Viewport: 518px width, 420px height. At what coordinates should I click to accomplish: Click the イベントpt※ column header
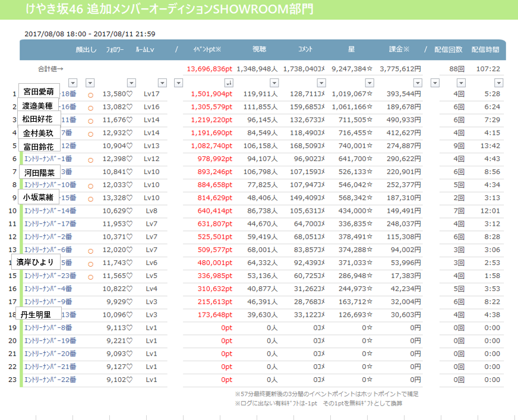click(207, 49)
